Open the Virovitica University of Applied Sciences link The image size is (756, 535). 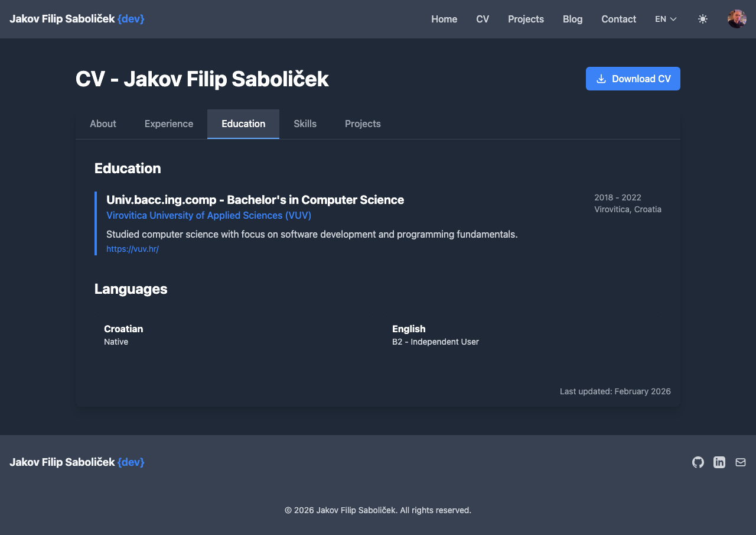click(x=208, y=215)
